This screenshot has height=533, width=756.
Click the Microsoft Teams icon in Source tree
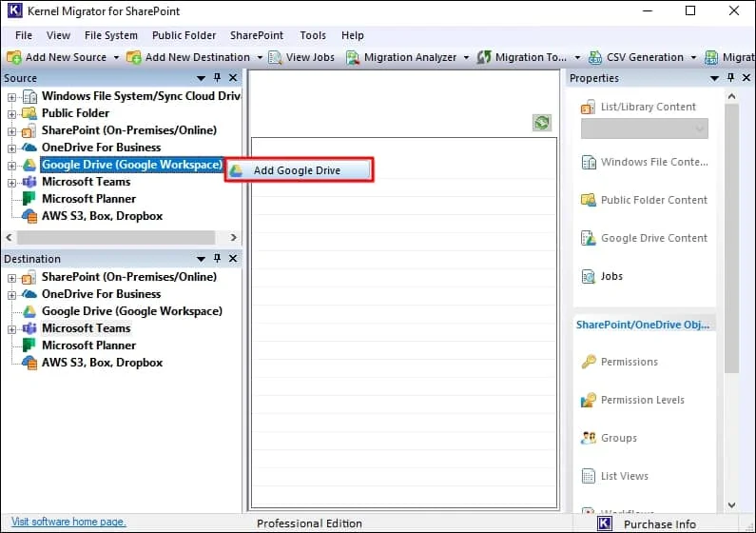coord(29,182)
